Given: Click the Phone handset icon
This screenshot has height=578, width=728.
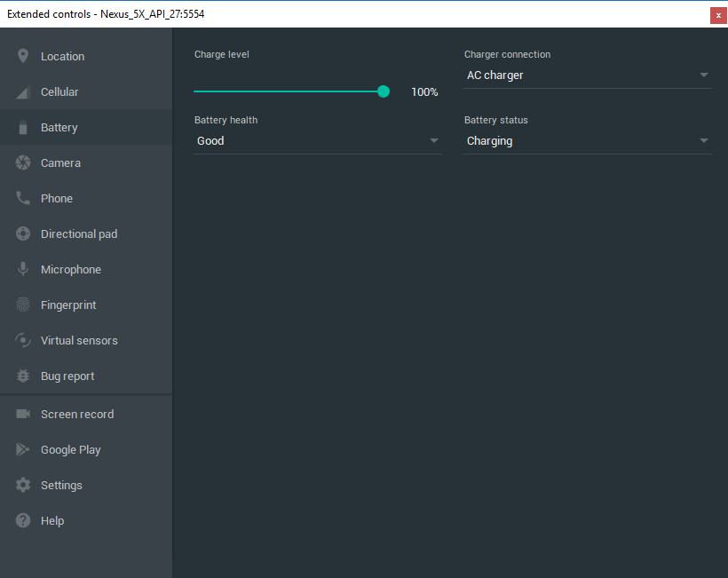Looking at the screenshot, I should pos(23,198).
